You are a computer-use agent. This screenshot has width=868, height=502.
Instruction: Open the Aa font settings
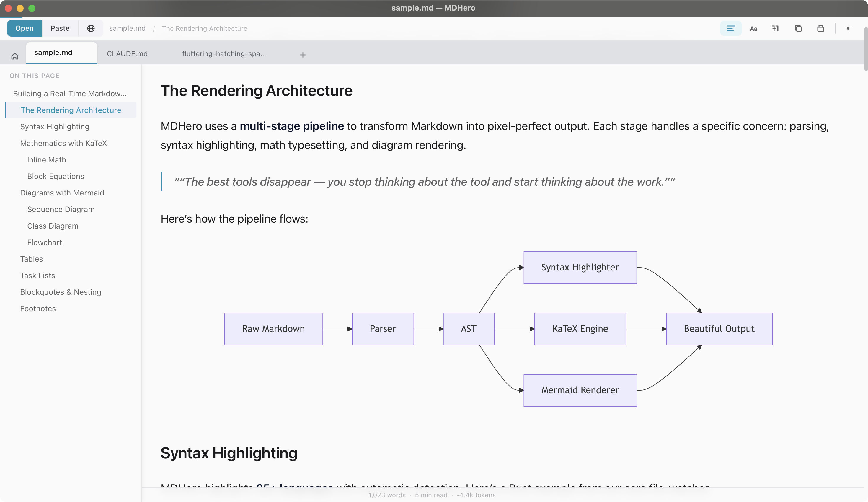(753, 28)
